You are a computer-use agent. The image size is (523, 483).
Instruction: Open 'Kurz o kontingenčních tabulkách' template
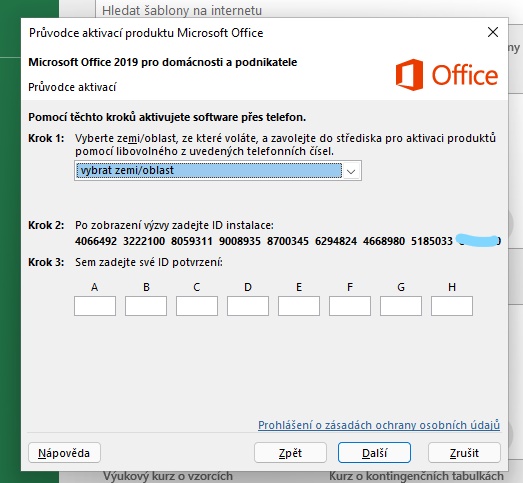(416, 476)
